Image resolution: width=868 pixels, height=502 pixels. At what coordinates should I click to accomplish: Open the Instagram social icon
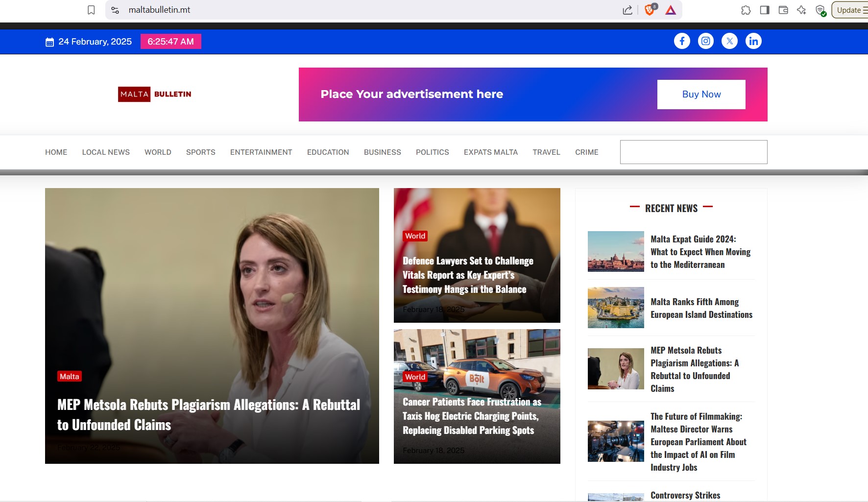pos(705,41)
